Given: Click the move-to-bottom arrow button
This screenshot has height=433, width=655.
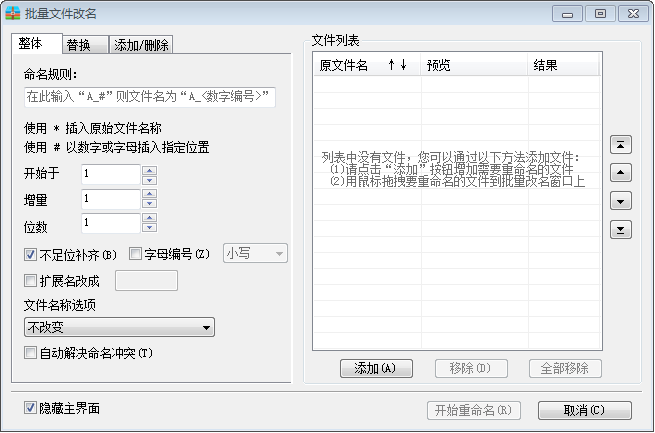Looking at the screenshot, I should point(621,230).
